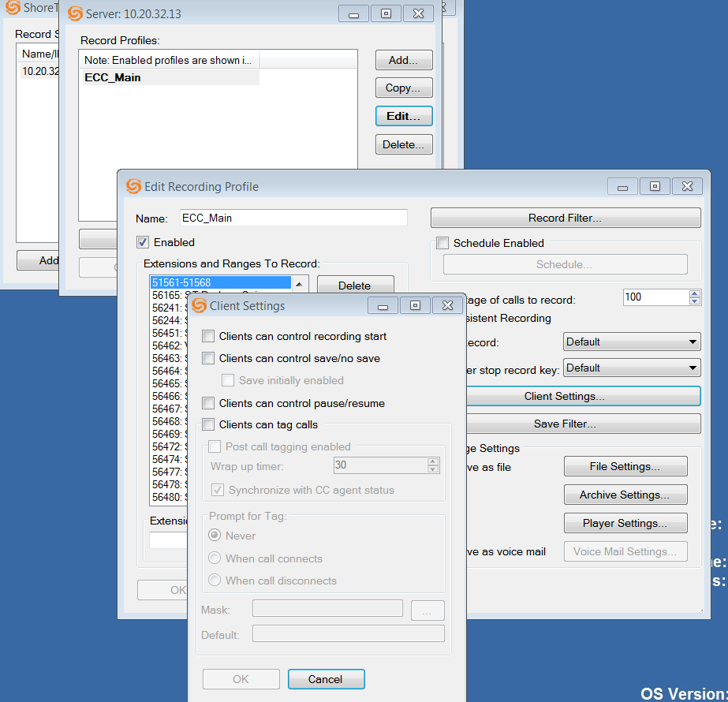Select extension 56463 in the list
The image size is (728, 702).
170,358
